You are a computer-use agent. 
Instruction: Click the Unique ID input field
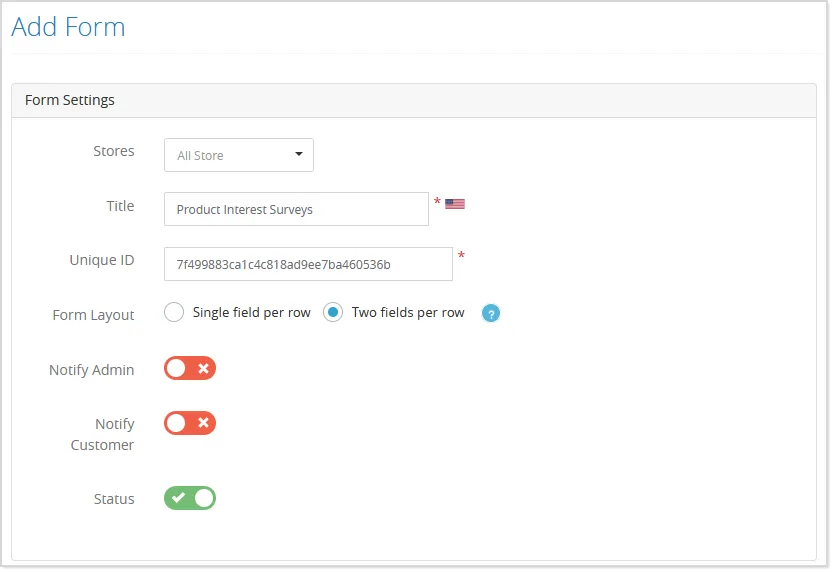(308, 264)
